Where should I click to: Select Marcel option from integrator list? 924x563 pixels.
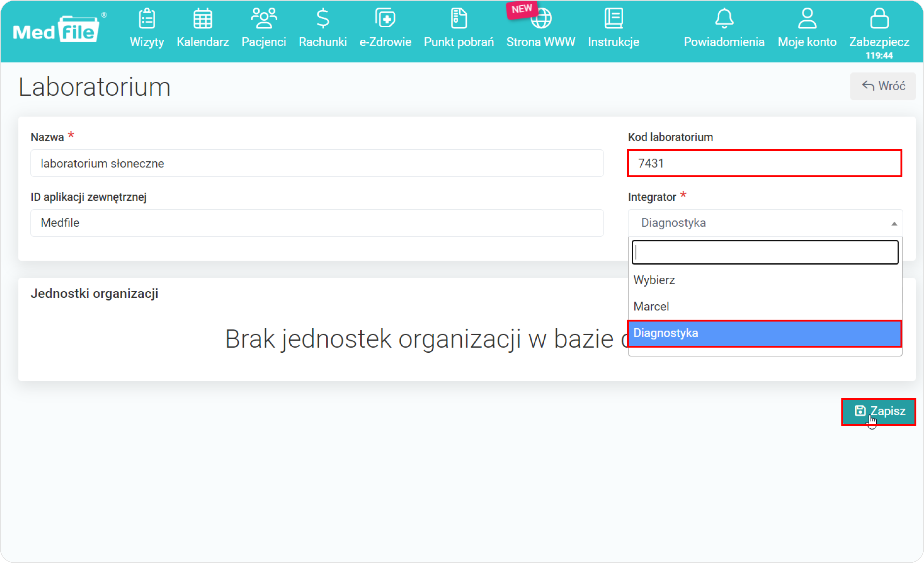[x=651, y=306]
